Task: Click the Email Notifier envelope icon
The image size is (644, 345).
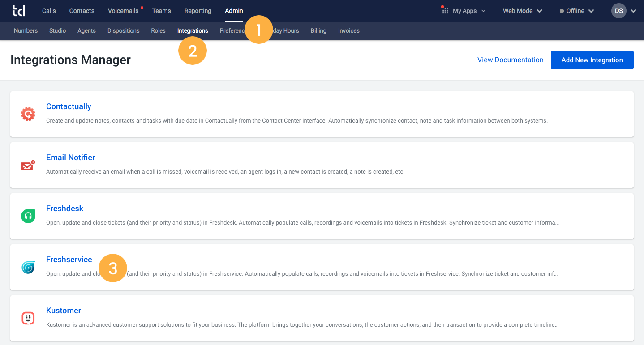Action: click(28, 166)
